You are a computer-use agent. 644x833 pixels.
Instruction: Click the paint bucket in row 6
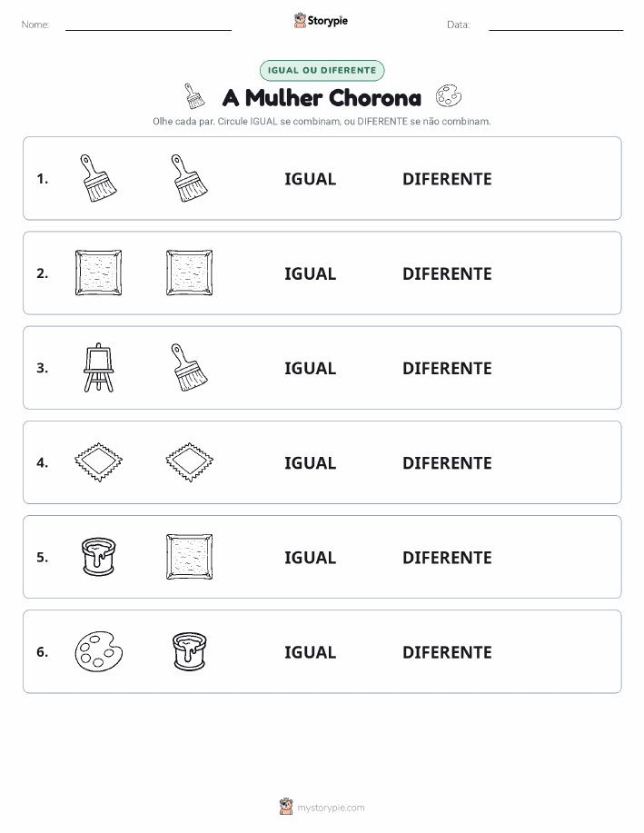click(x=190, y=651)
